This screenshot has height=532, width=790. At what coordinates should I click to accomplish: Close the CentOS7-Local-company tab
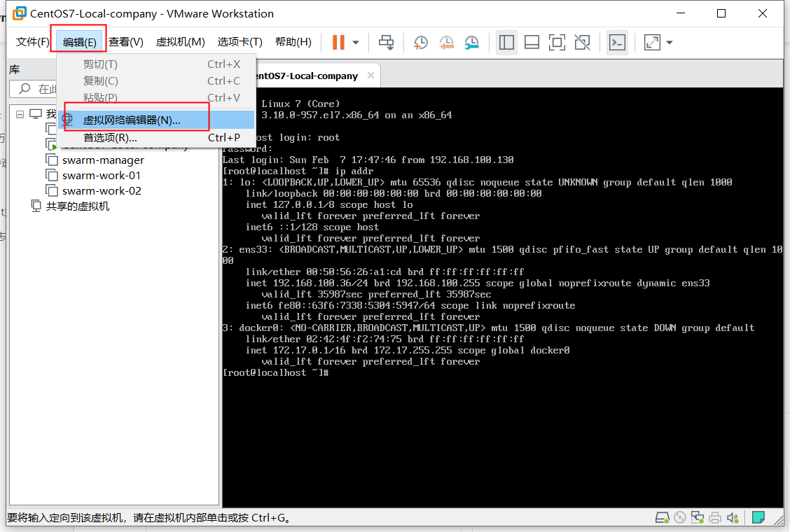(370, 76)
